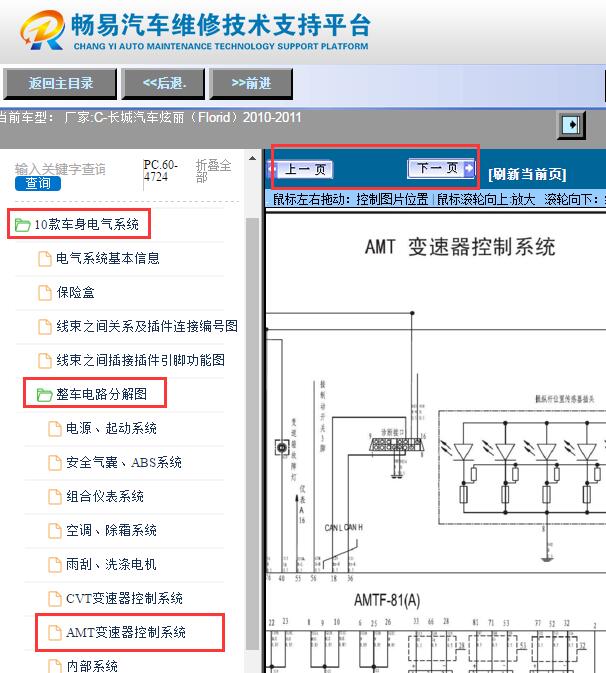Open 电源、起动系统 diagram
Image resolution: width=606 pixels, height=673 pixels.
(x=111, y=428)
